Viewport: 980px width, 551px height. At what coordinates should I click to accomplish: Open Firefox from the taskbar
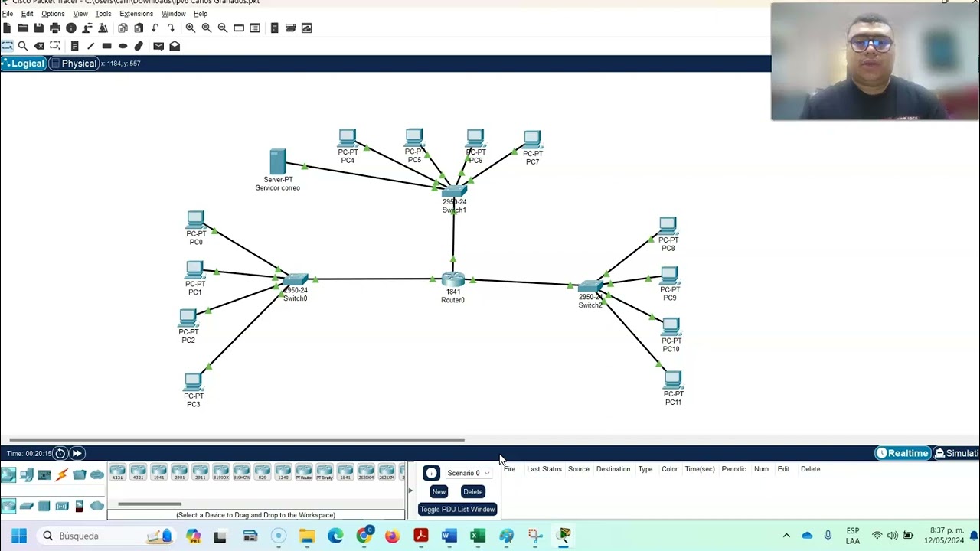(x=392, y=536)
